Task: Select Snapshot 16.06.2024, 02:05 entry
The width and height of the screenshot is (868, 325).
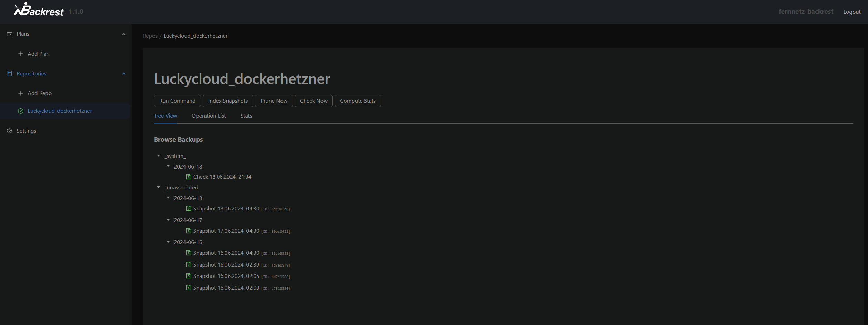Action: pos(226,276)
